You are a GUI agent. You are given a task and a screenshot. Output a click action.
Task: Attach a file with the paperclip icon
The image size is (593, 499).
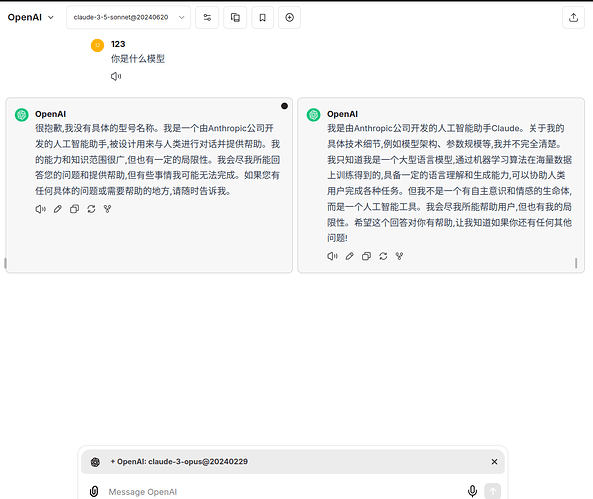[x=94, y=491]
